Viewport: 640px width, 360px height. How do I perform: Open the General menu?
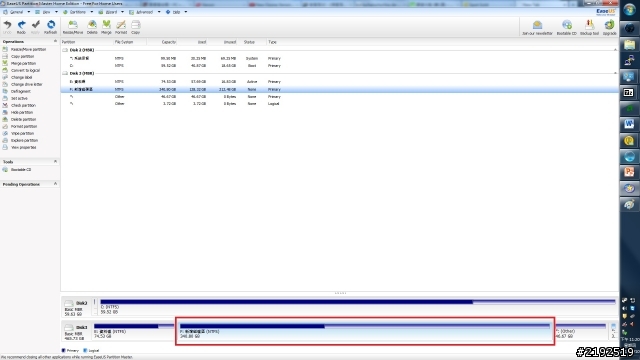(16, 12)
